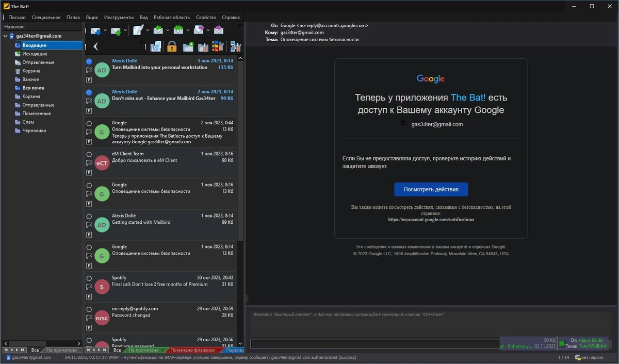Open dropdown arrow next to new message icon

pos(148,30)
